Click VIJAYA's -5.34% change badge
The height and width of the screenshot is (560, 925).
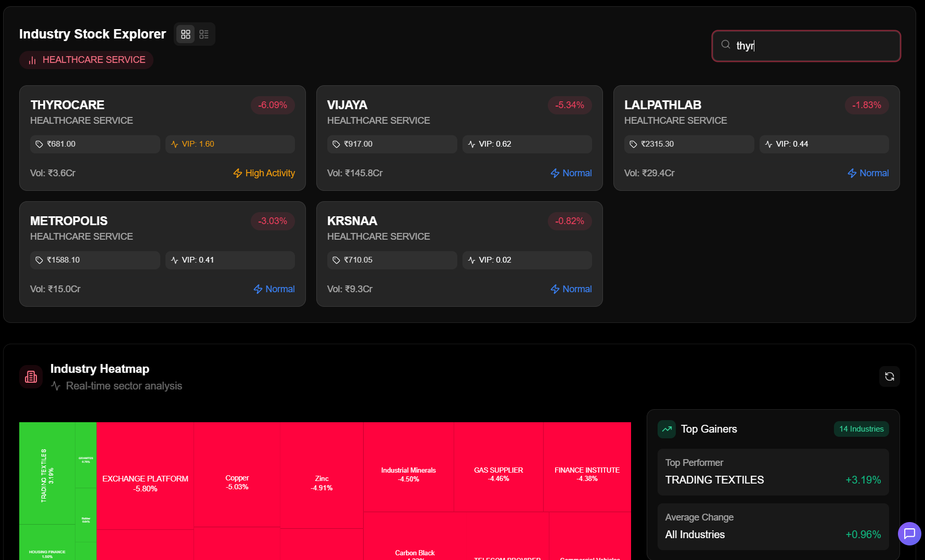click(570, 105)
